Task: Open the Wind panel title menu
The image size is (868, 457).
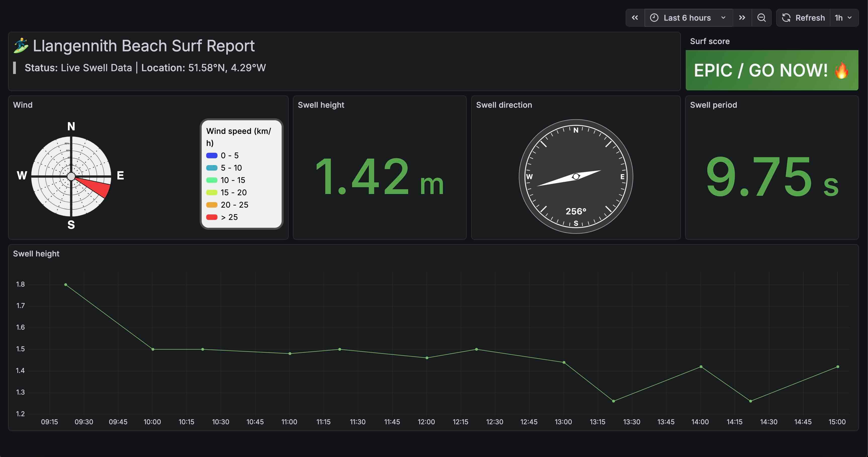Action: 23,105
